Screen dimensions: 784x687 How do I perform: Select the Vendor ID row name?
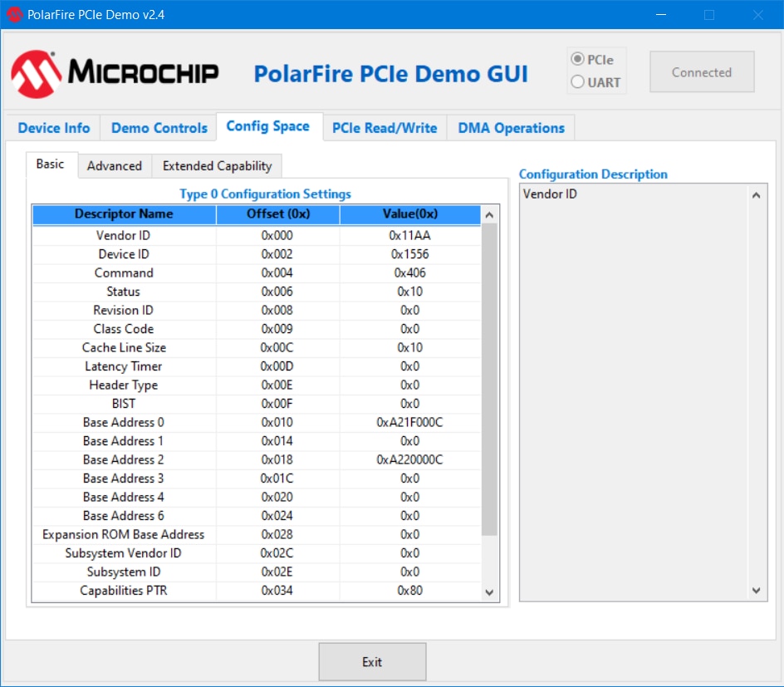pyautogui.click(x=124, y=235)
